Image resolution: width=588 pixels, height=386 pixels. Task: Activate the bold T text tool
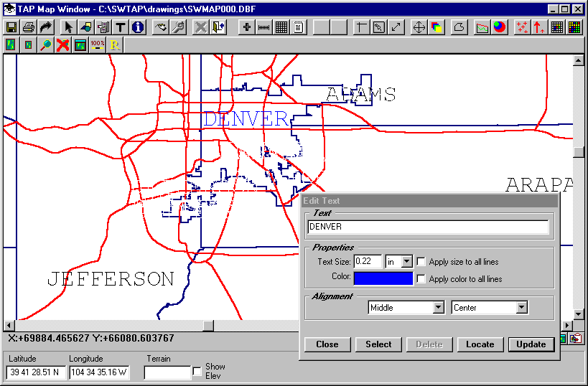pyautogui.click(x=121, y=27)
